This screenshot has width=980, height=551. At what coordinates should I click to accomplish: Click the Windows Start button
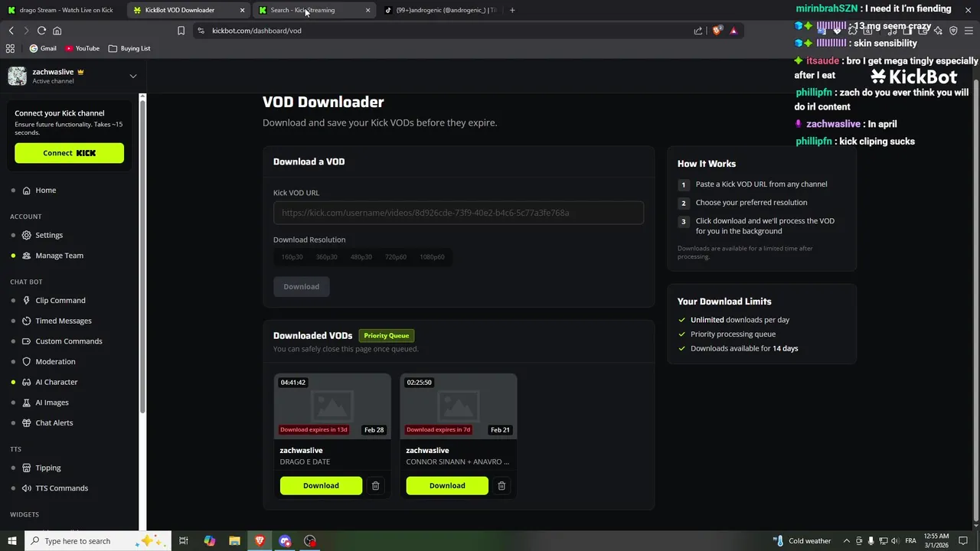click(x=11, y=541)
